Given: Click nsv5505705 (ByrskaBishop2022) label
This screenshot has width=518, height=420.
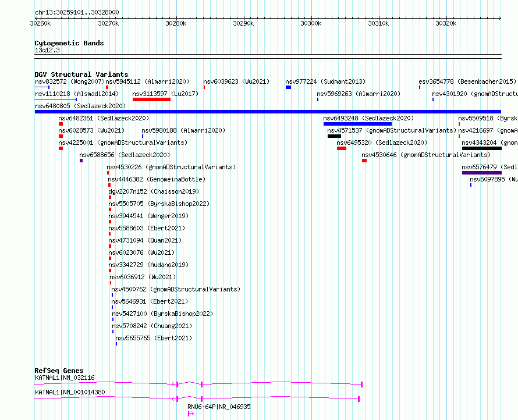Looking at the screenshot, I should 159,204.
